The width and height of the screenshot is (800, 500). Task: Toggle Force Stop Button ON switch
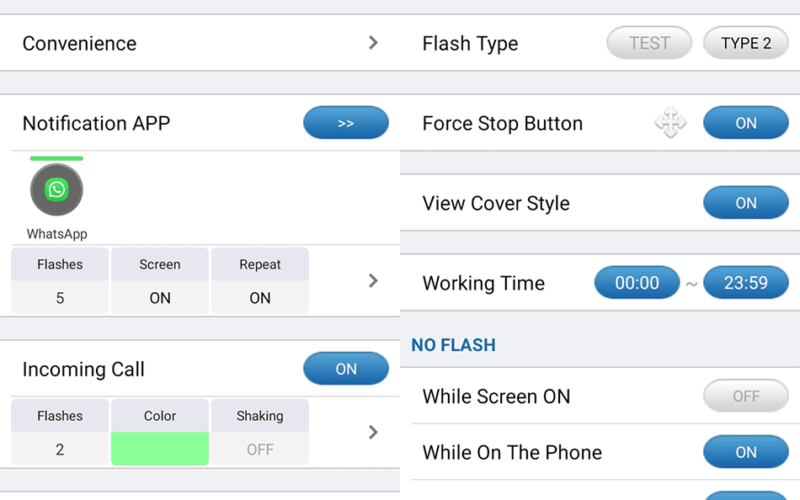point(746,122)
